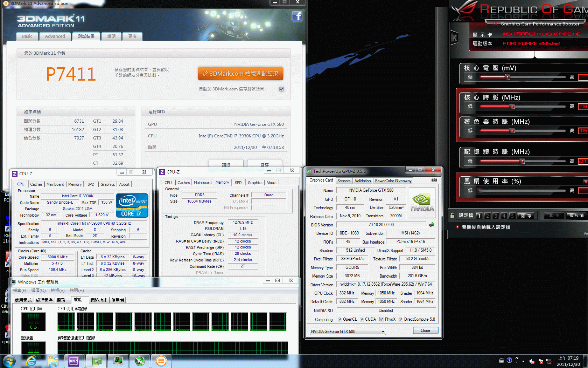Click the GPU-Z title bar icon

[x=309, y=171]
